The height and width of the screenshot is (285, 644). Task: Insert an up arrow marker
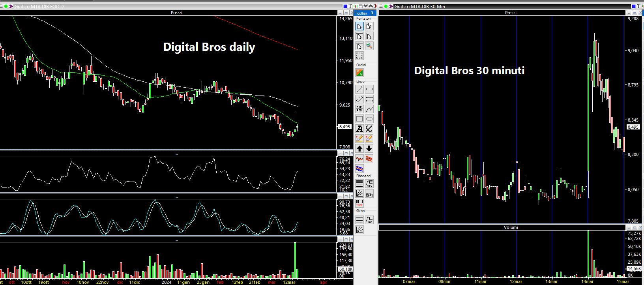click(359, 148)
